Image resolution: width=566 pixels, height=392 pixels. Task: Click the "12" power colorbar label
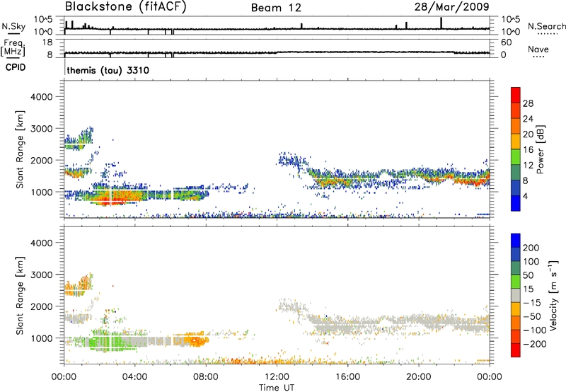[528, 166]
